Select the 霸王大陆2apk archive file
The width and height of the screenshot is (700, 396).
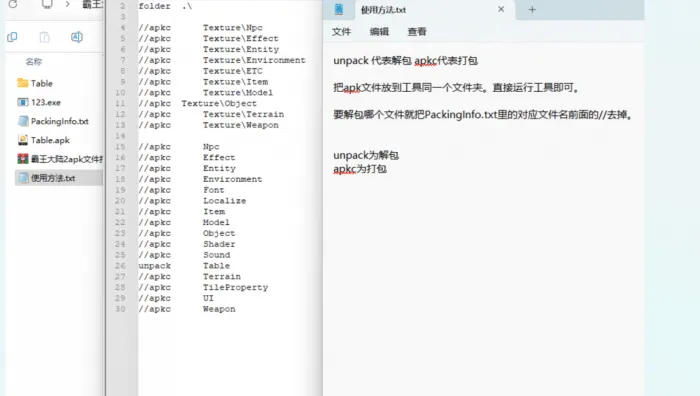(60, 159)
